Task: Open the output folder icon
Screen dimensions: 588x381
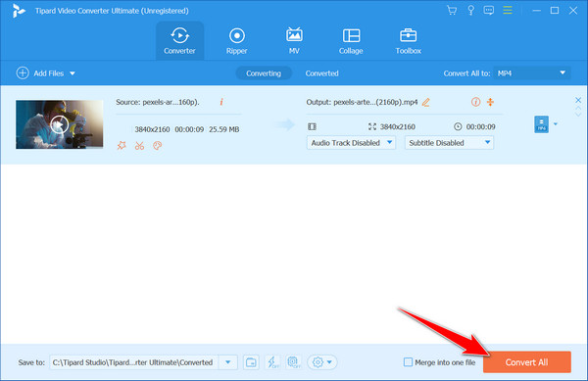Action: 251,362
